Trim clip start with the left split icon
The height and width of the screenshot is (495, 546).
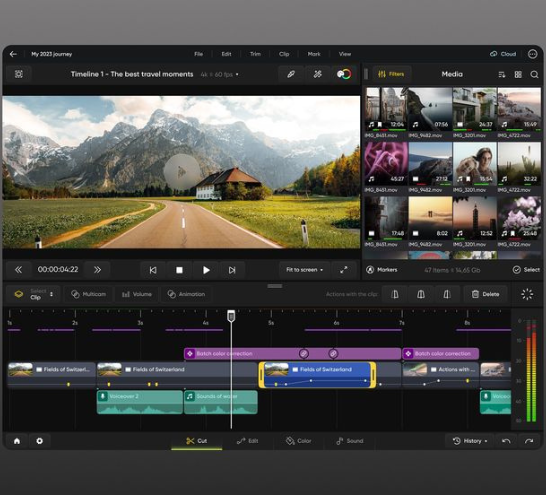click(x=395, y=294)
